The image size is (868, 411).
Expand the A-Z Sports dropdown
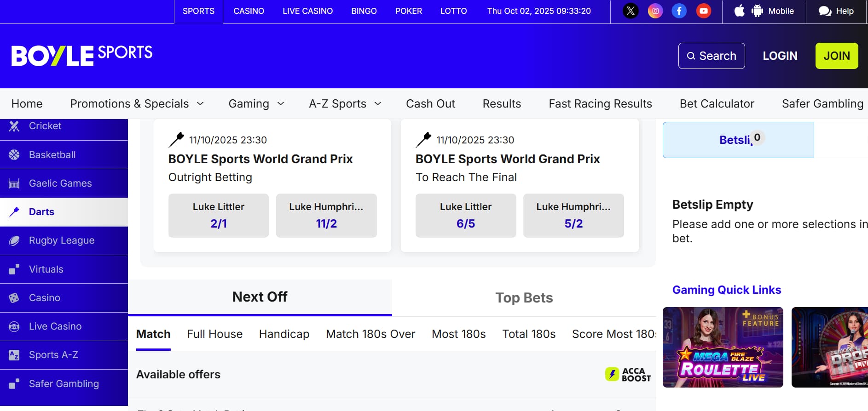pos(378,104)
